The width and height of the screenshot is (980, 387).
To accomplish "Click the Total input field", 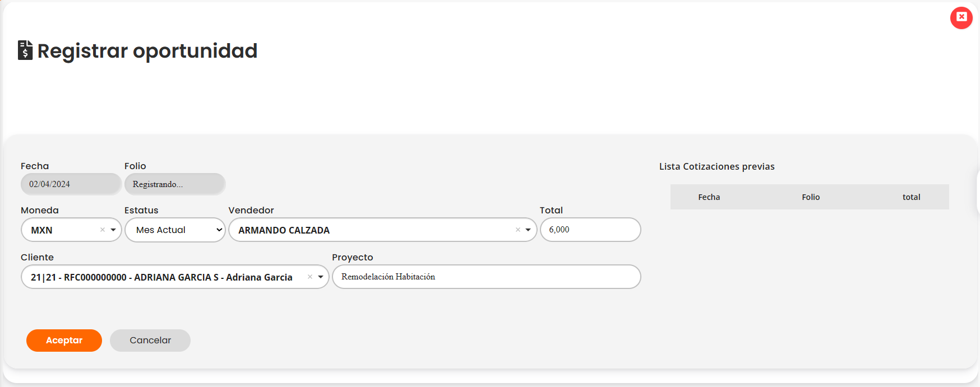I will [x=590, y=230].
